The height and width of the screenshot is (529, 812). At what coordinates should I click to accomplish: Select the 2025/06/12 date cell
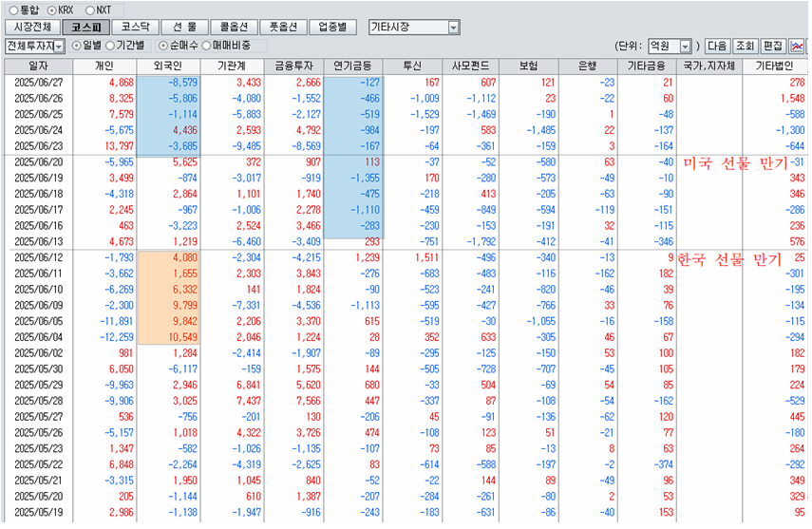[x=39, y=257]
